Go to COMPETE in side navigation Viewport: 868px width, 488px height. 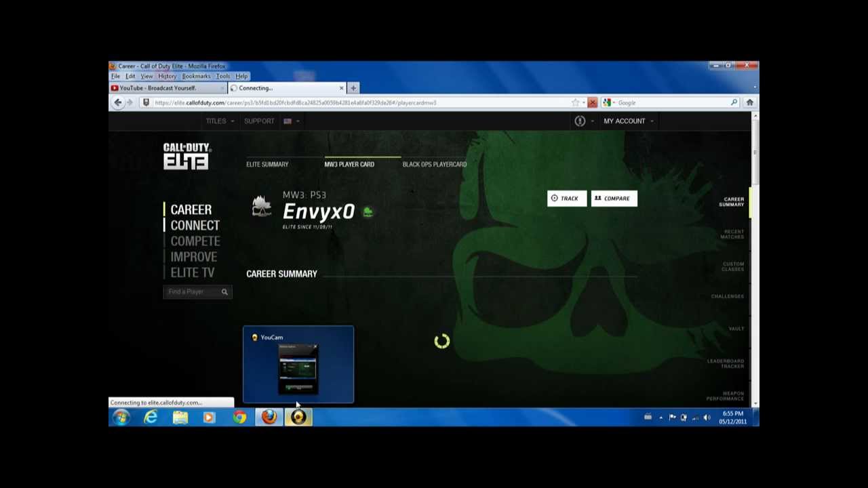(195, 241)
